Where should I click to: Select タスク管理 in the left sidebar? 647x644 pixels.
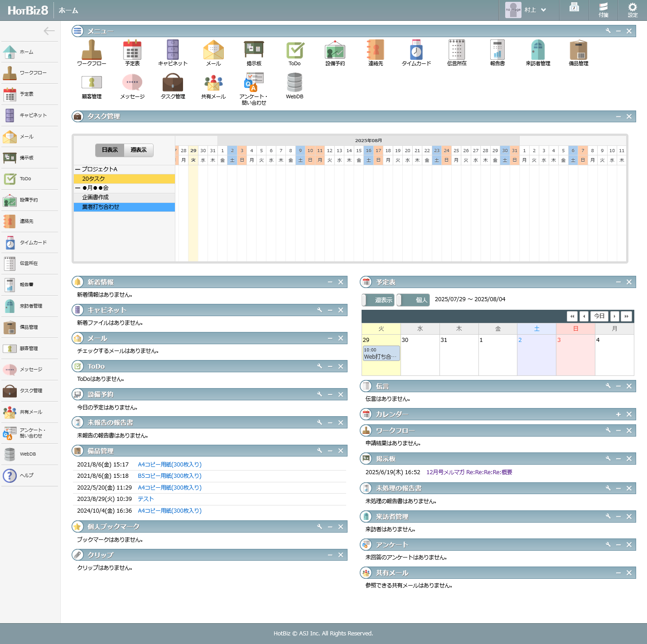29,391
